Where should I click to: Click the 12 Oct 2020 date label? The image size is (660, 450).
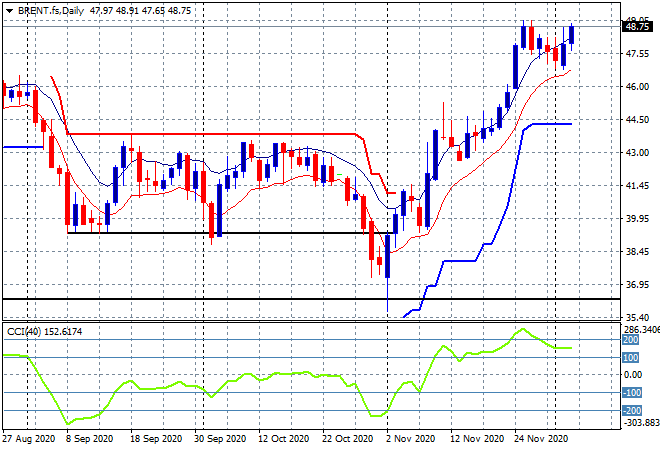(284, 439)
